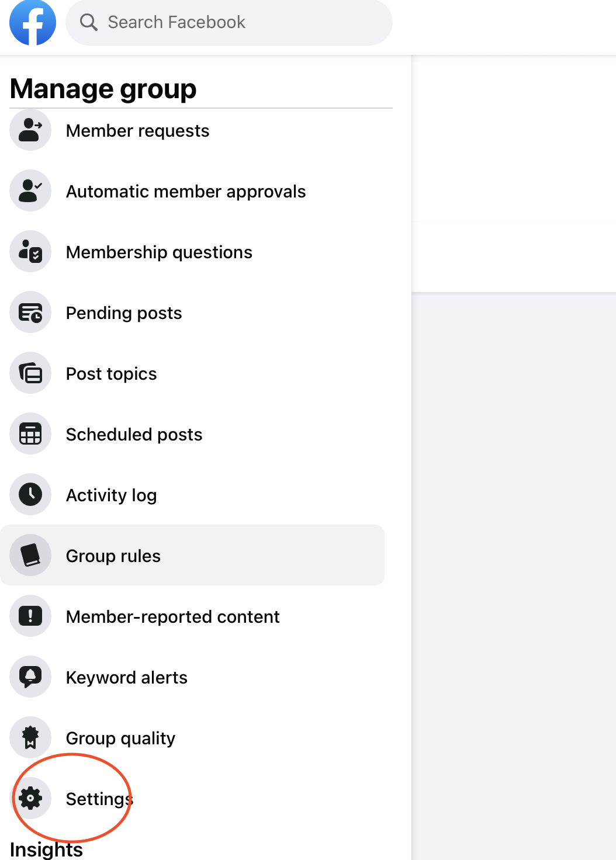Open Automatic member approvals icon
Viewport: 616px width, 860px height.
coord(30,190)
